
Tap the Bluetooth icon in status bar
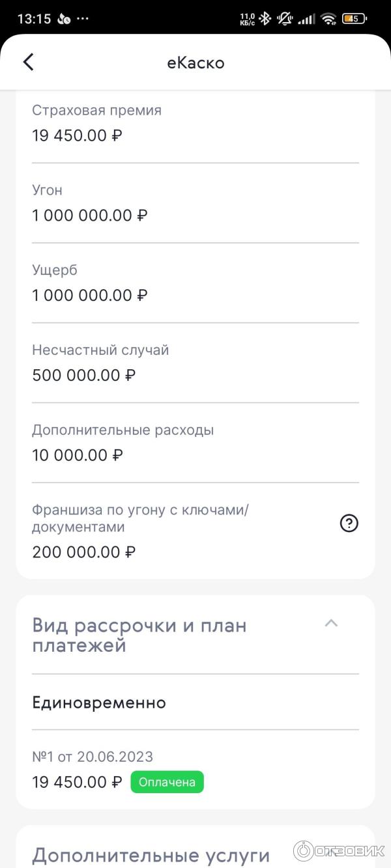tap(265, 19)
